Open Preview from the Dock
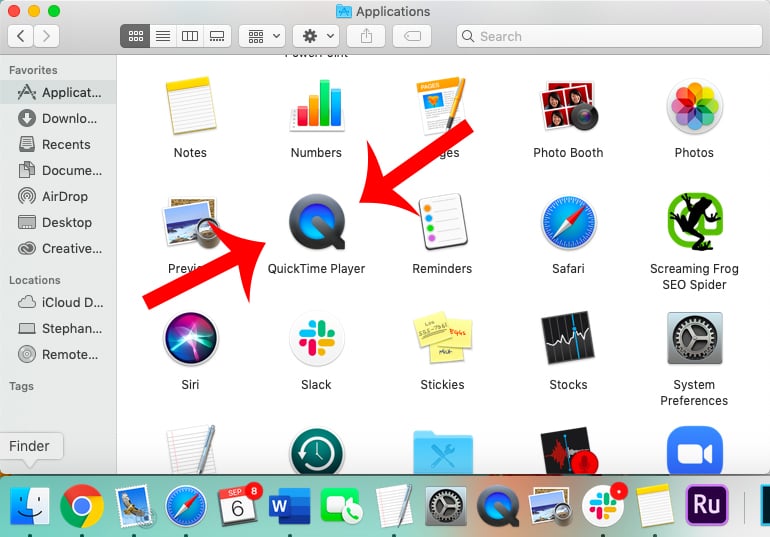 pyautogui.click(x=550, y=506)
